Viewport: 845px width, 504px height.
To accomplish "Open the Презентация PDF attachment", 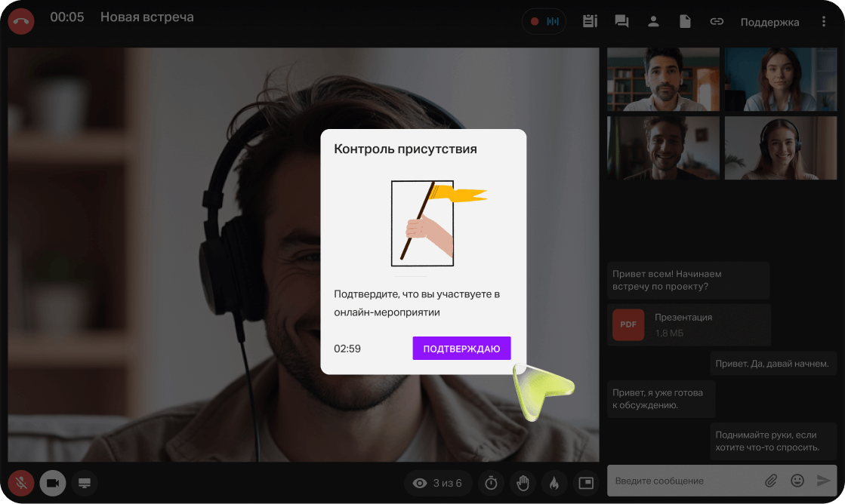I will click(689, 324).
